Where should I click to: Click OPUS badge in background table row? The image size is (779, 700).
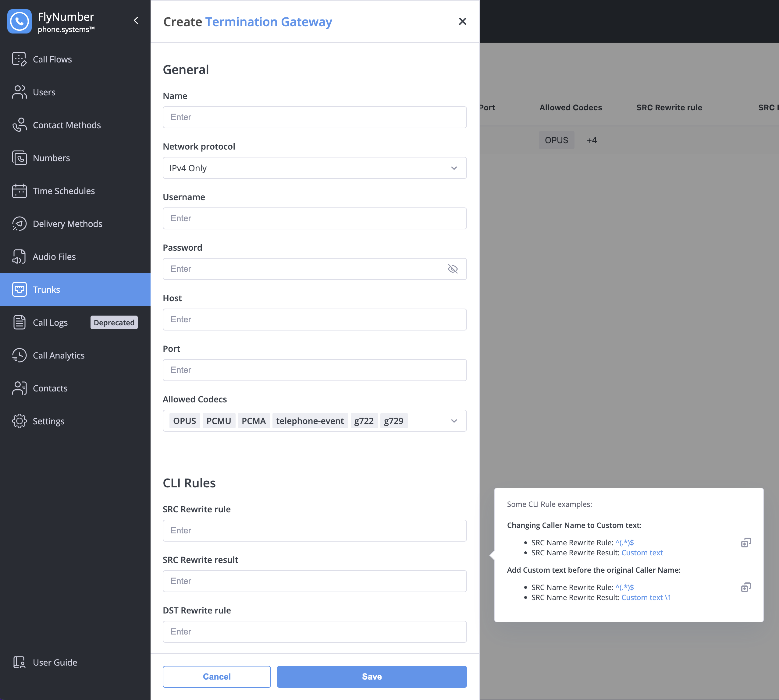pyautogui.click(x=556, y=140)
